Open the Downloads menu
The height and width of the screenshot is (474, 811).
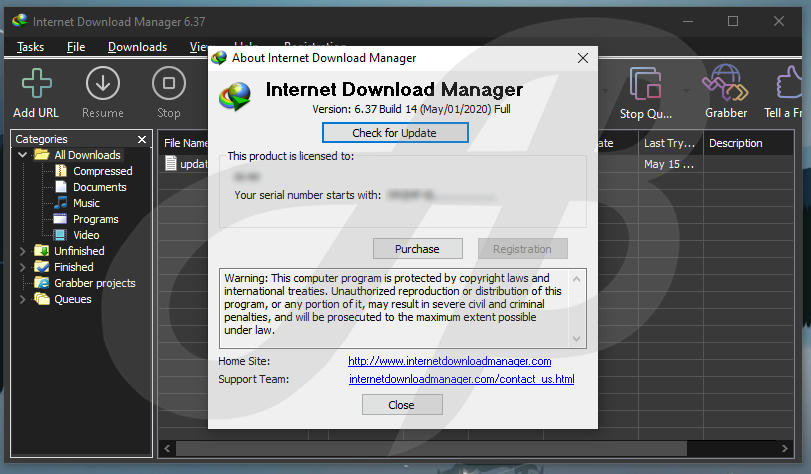coord(137,47)
